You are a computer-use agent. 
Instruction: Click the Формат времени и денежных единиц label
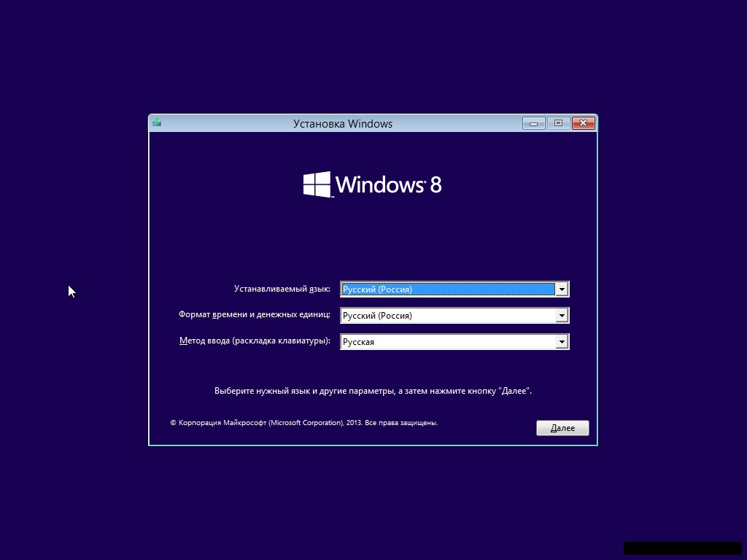click(254, 315)
